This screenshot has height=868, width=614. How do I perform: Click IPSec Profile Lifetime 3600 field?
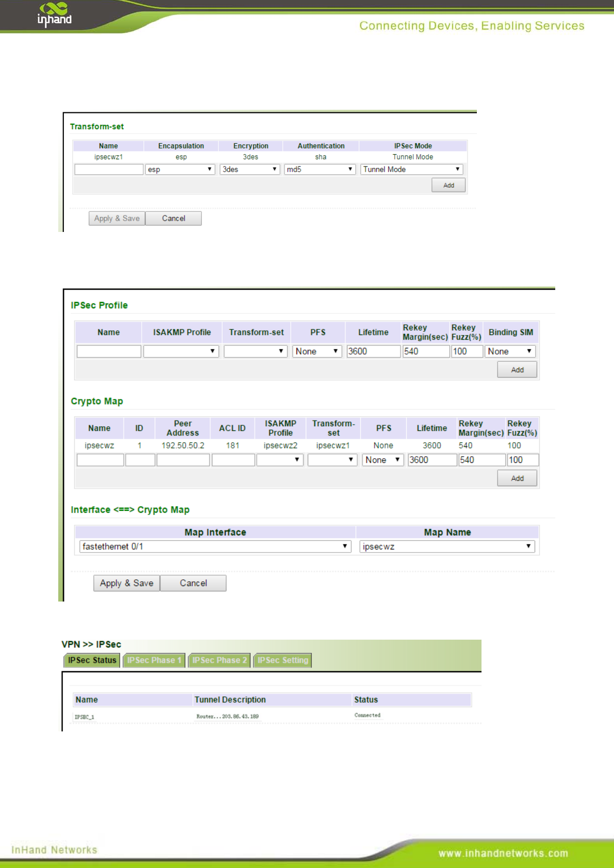[373, 352]
